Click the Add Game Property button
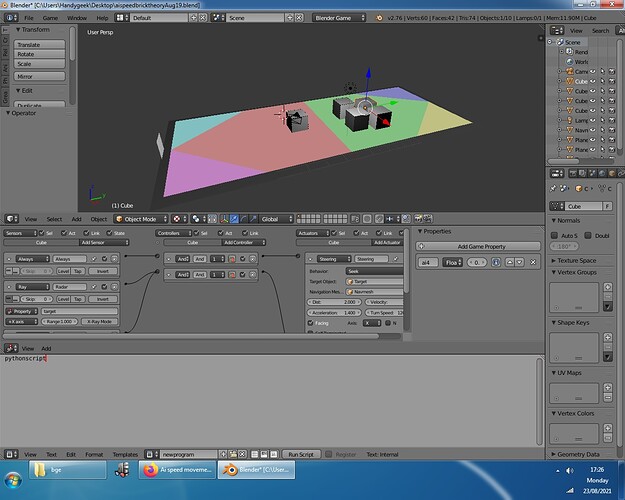 point(478,246)
